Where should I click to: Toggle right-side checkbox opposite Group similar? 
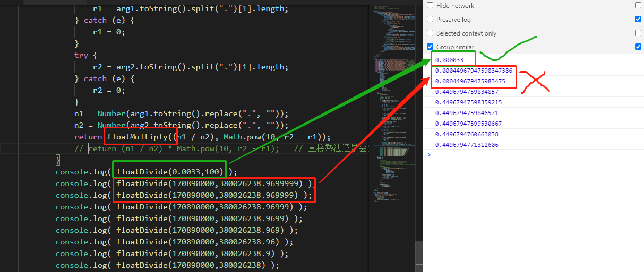[638, 47]
